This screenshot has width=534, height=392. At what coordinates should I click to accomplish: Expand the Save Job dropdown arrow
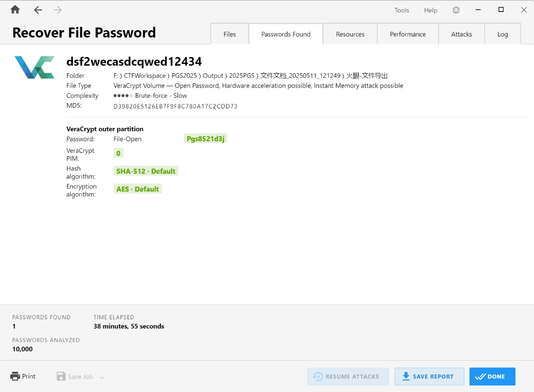click(102, 377)
